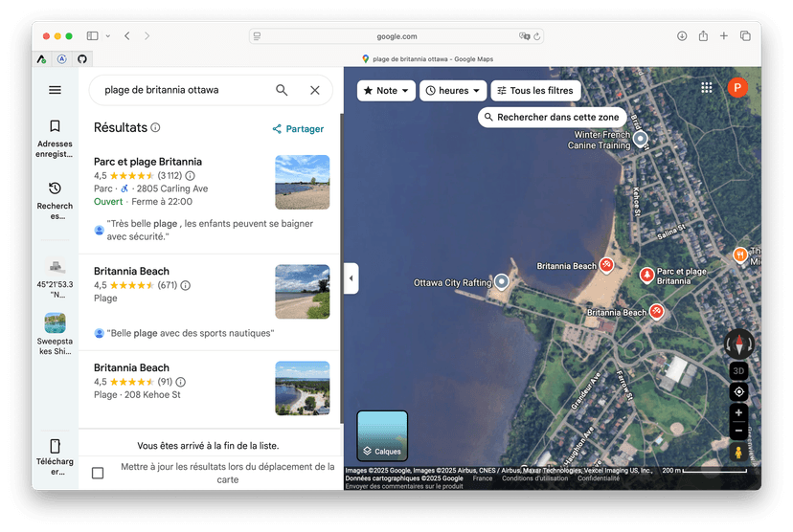Zoom in on the map

[738, 412]
